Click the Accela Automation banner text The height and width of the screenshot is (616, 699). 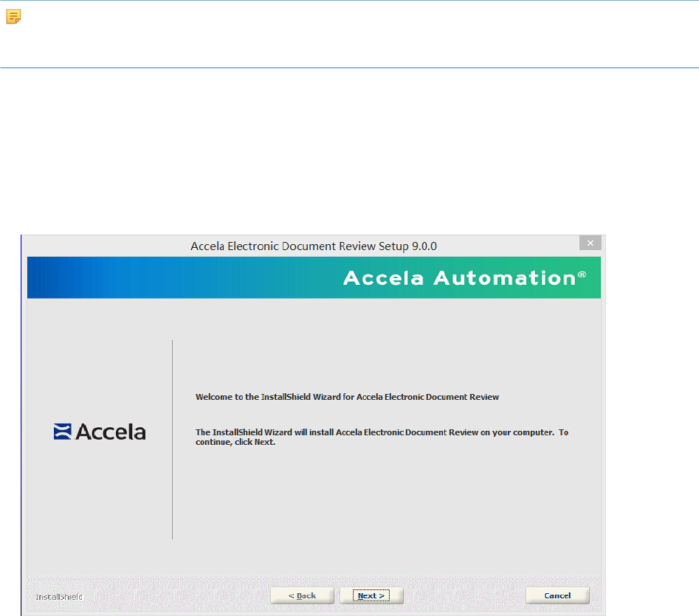pos(464,278)
